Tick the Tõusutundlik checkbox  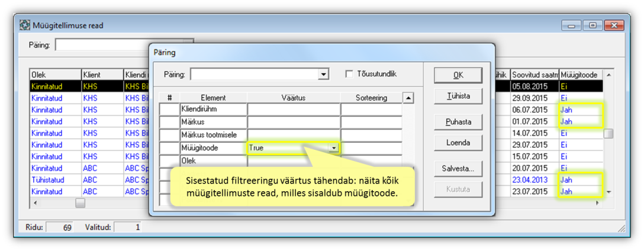[349, 75]
